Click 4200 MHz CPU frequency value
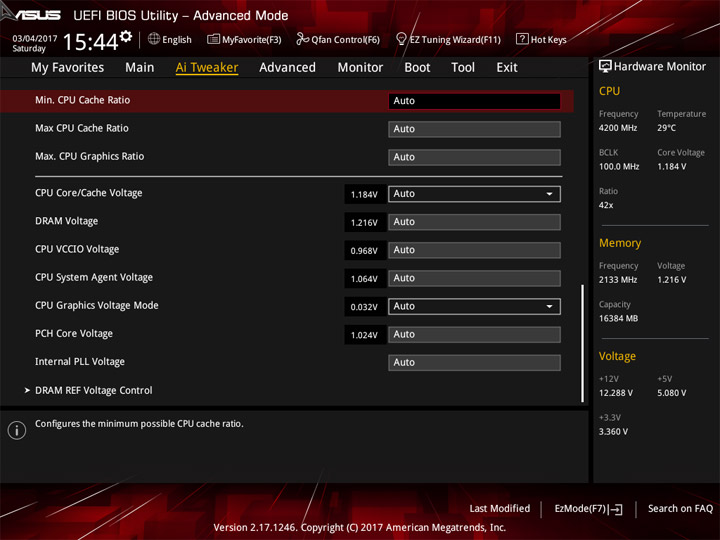Viewport: 720px width, 540px height. 618,128
